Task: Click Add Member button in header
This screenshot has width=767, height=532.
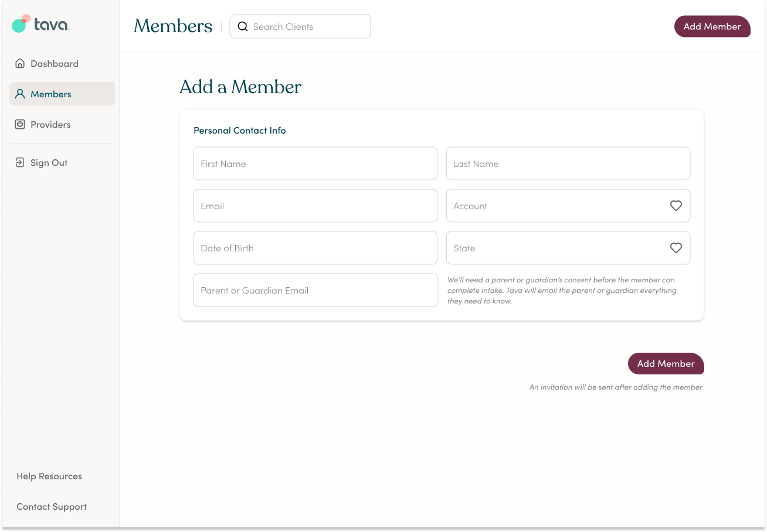Action: [712, 26]
